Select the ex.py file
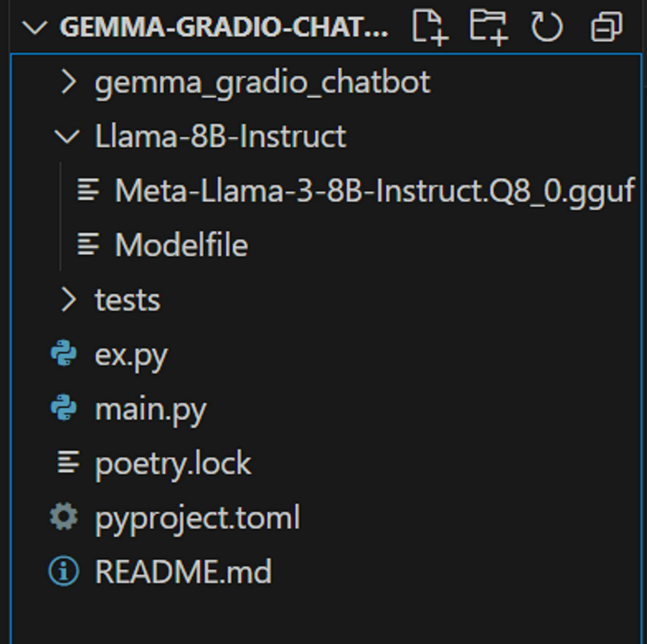Screen dimensions: 647x644 131,354
